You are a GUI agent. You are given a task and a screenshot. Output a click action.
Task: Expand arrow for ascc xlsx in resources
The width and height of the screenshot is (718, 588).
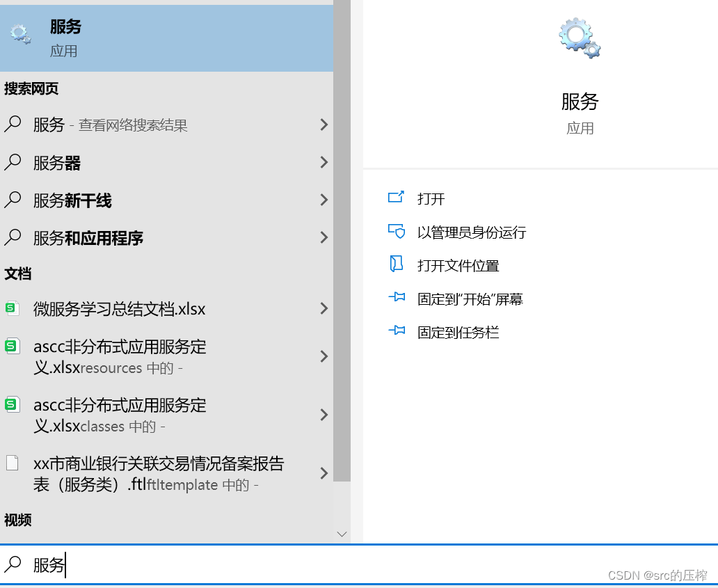[x=324, y=356]
